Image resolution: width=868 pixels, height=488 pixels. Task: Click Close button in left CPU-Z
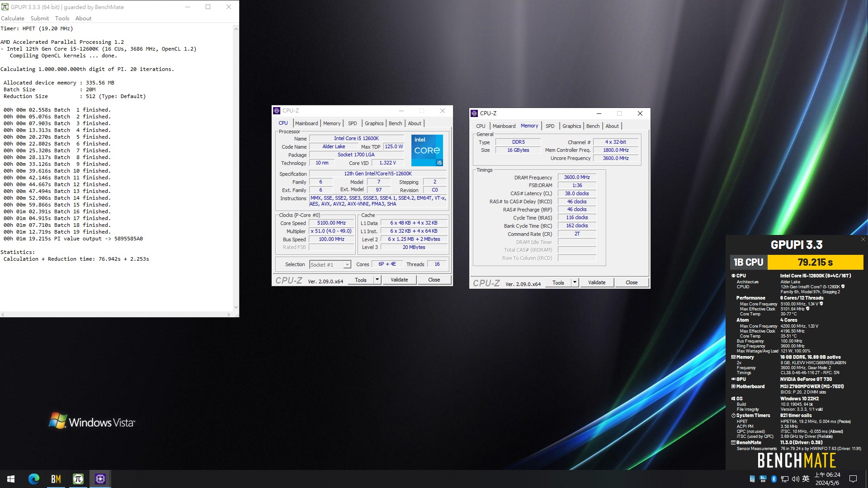[x=434, y=280]
